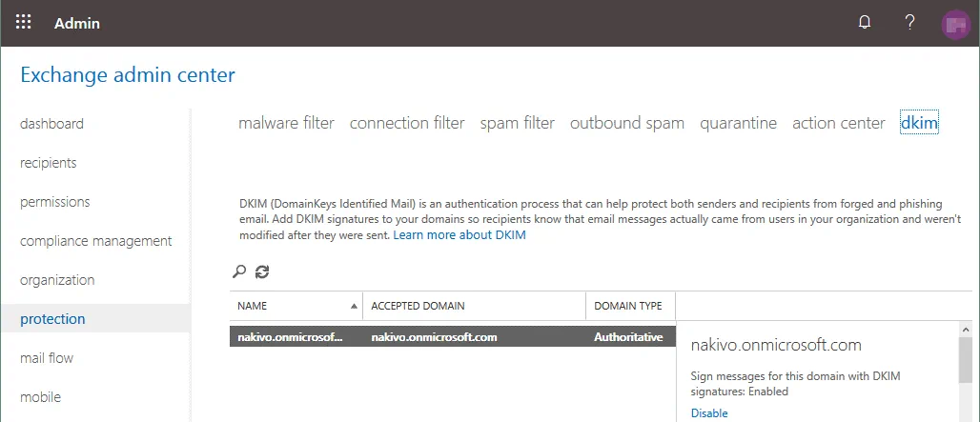Open the app launcher waffle icon
This screenshot has height=422, width=980.
24,23
